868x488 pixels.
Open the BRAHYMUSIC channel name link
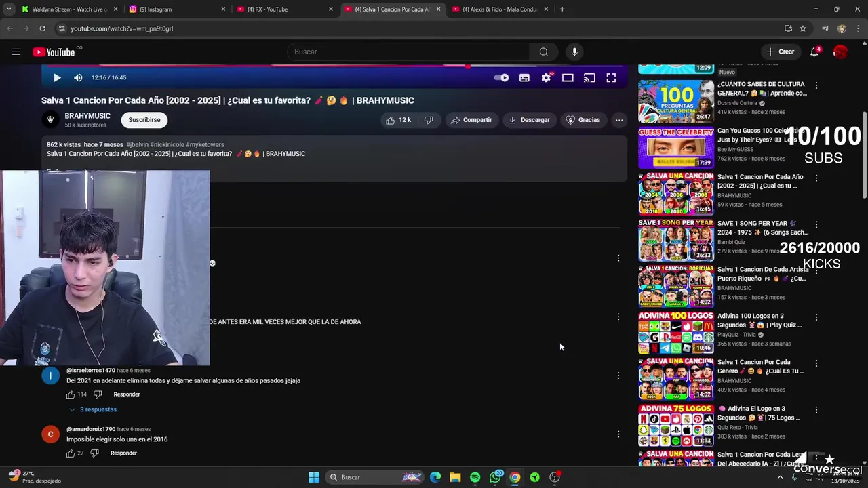[87, 116]
